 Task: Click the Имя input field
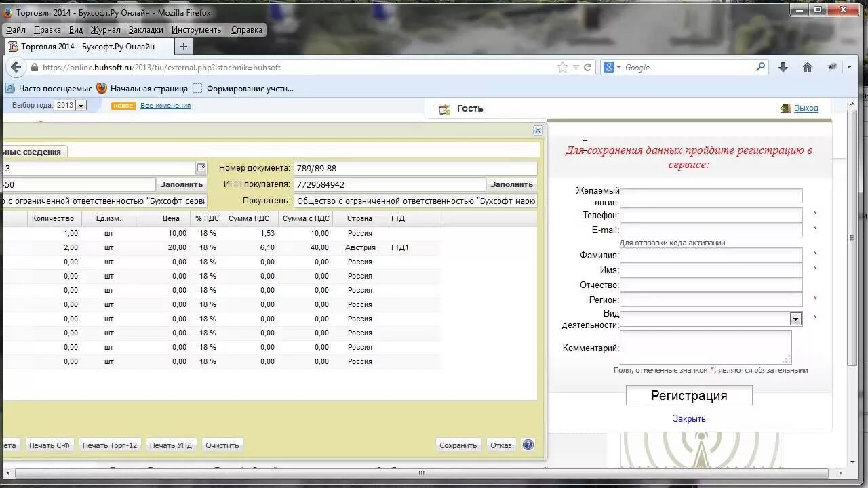pyautogui.click(x=711, y=270)
